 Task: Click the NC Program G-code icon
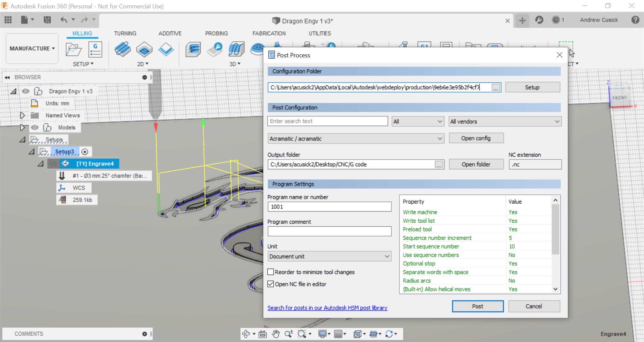coord(95,50)
